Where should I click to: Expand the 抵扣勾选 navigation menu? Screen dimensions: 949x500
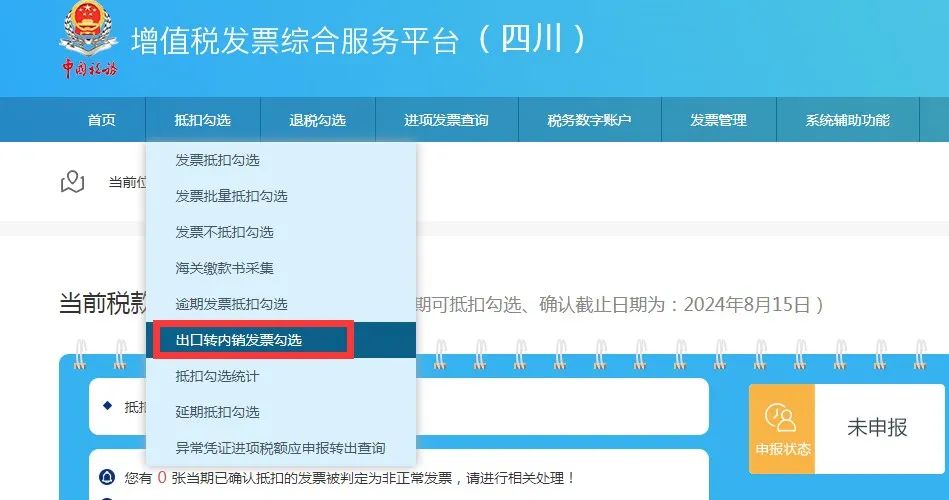[202, 120]
